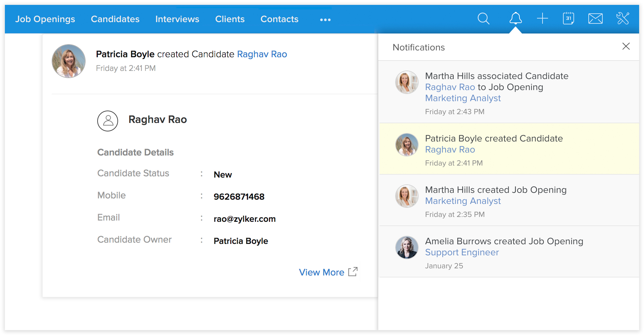This screenshot has width=644, height=335.
Task: Open Raghav Rao link in activity header
Action: click(x=262, y=54)
